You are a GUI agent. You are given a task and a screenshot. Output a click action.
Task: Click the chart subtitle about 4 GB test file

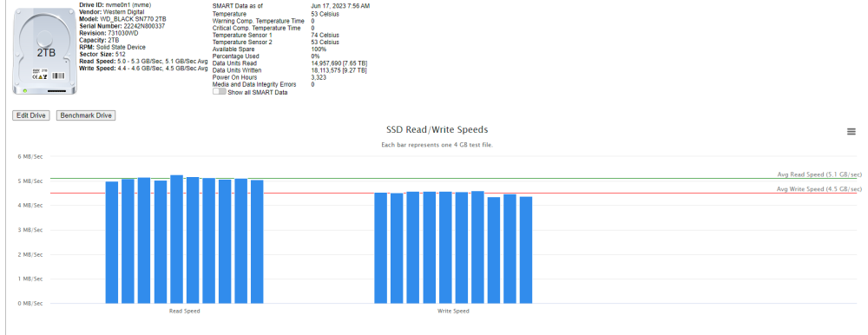(437, 145)
